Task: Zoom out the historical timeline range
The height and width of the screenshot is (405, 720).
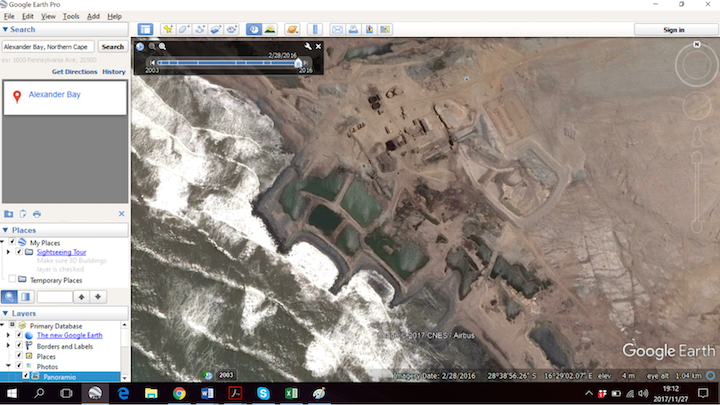Action: pyautogui.click(x=152, y=46)
